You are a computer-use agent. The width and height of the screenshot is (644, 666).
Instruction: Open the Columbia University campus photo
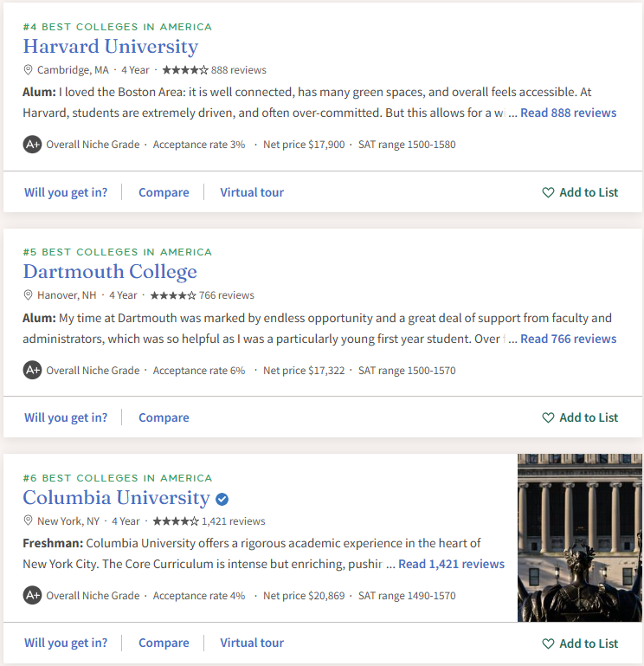click(580, 538)
